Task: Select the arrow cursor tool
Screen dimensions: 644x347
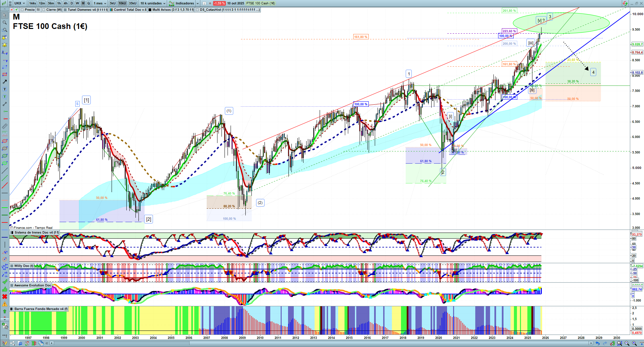Action: [5, 15]
